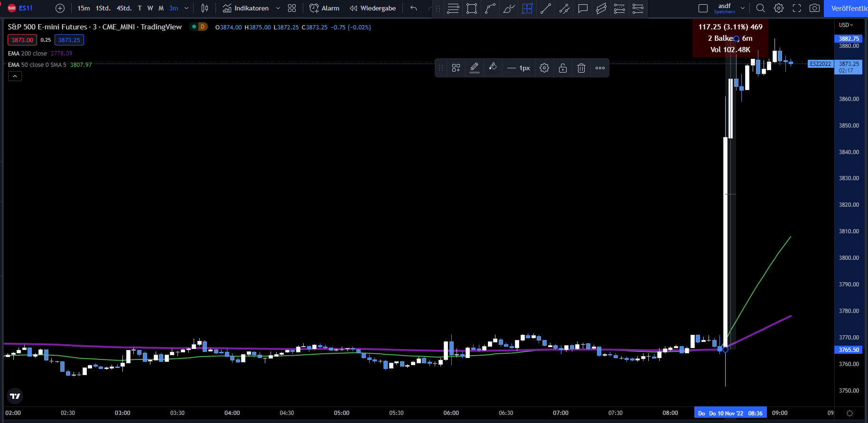Select the callout comment tool

[583, 9]
